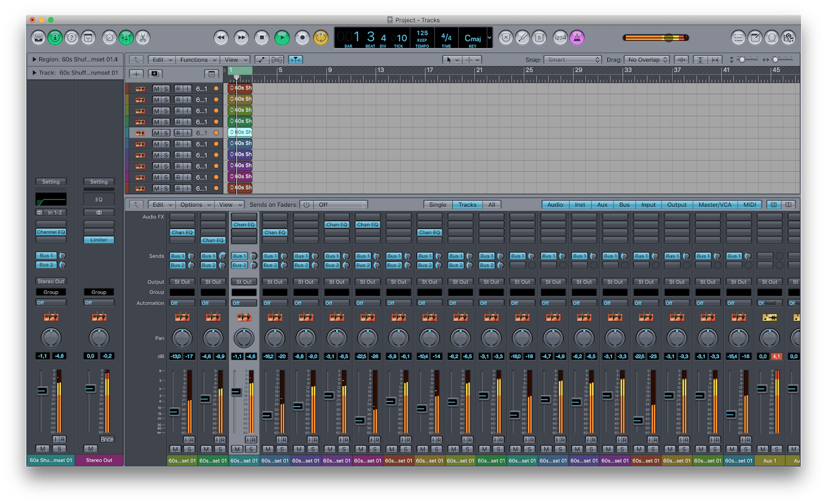Image resolution: width=827 pixels, height=504 pixels.
Task: Close the Mixer using the green faders icon
Action: click(x=126, y=37)
